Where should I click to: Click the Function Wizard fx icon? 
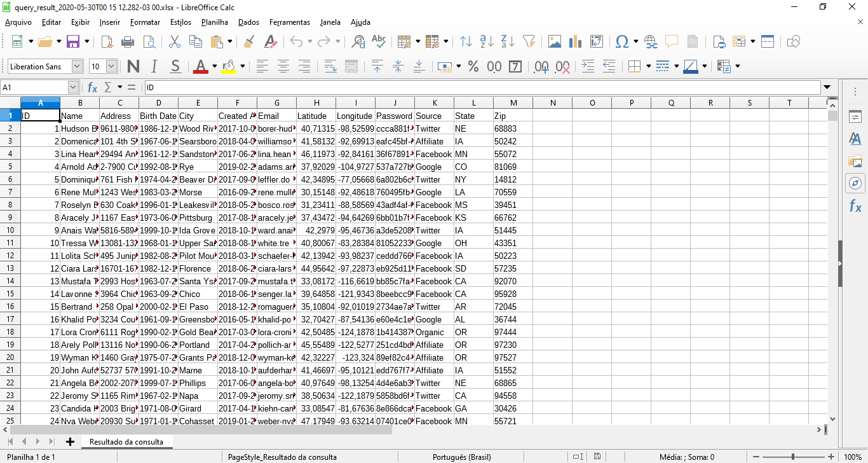pyautogui.click(x=93, y=87)
